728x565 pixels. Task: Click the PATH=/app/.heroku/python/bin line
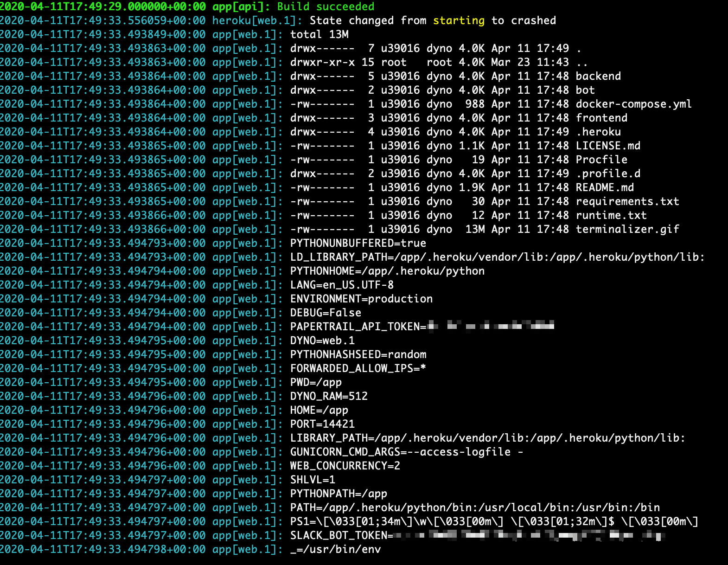[x=475, y=507]
